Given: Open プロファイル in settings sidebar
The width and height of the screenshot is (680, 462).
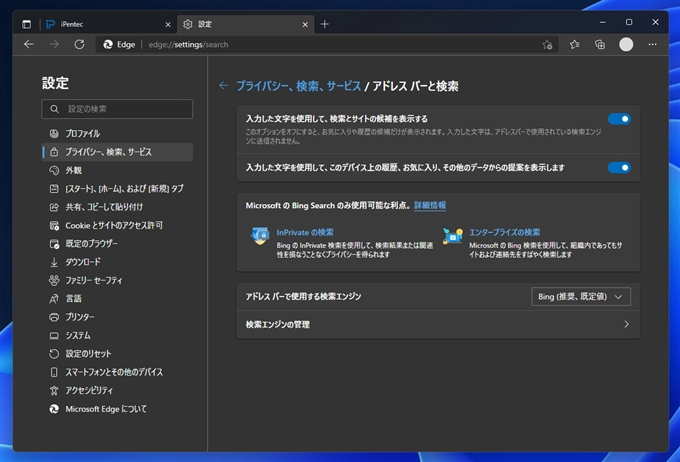Looking at the screenshot, I should pyautogui.click(x=117, y=134).
